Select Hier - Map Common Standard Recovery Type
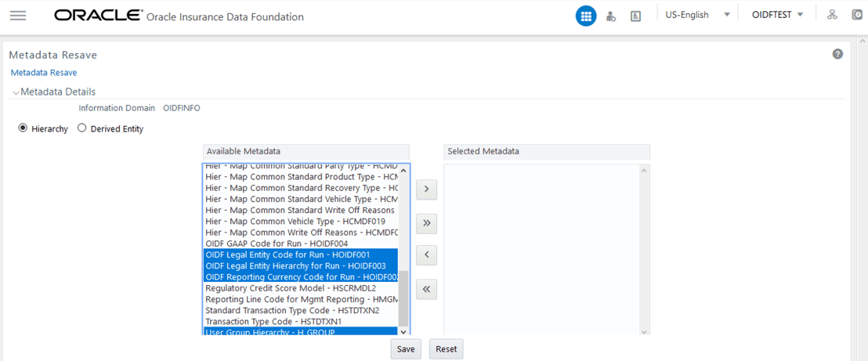Viewport: 868px width, 361px height. click(301, 188)
